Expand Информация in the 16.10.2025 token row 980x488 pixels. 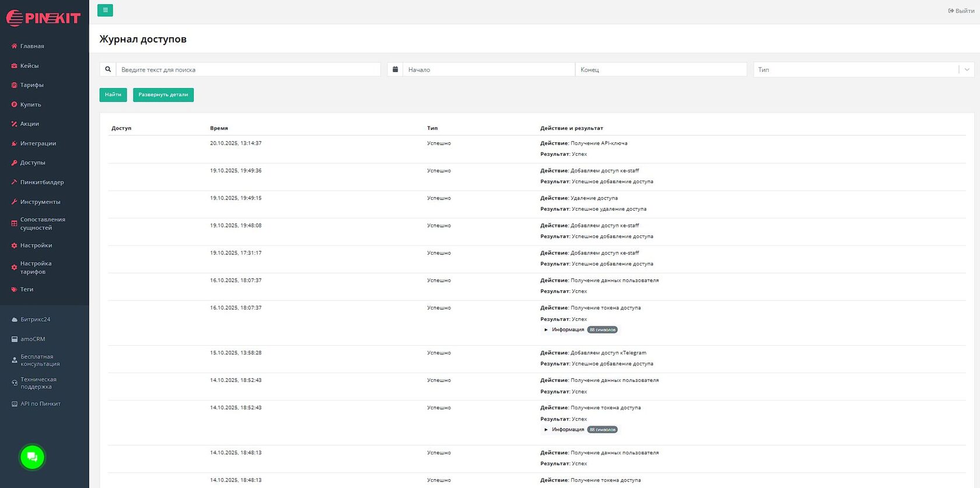pos(567,330)
